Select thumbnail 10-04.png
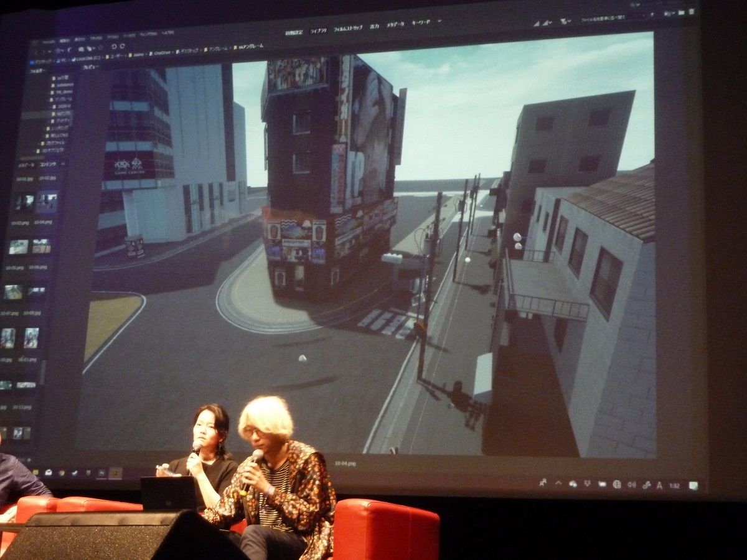Viewport: 747px width, 560px height. (x=47, y=202)
